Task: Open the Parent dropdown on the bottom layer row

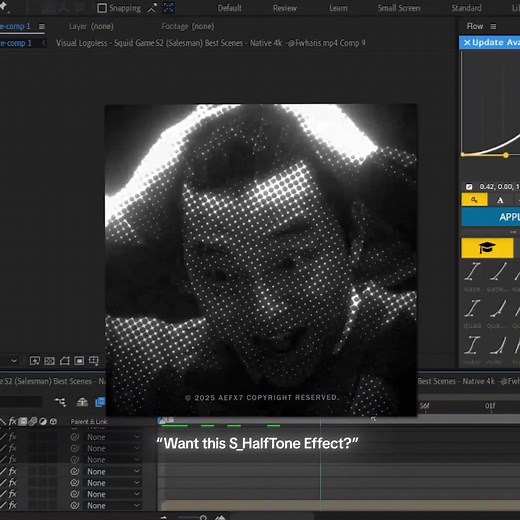Action: point(113,505)
